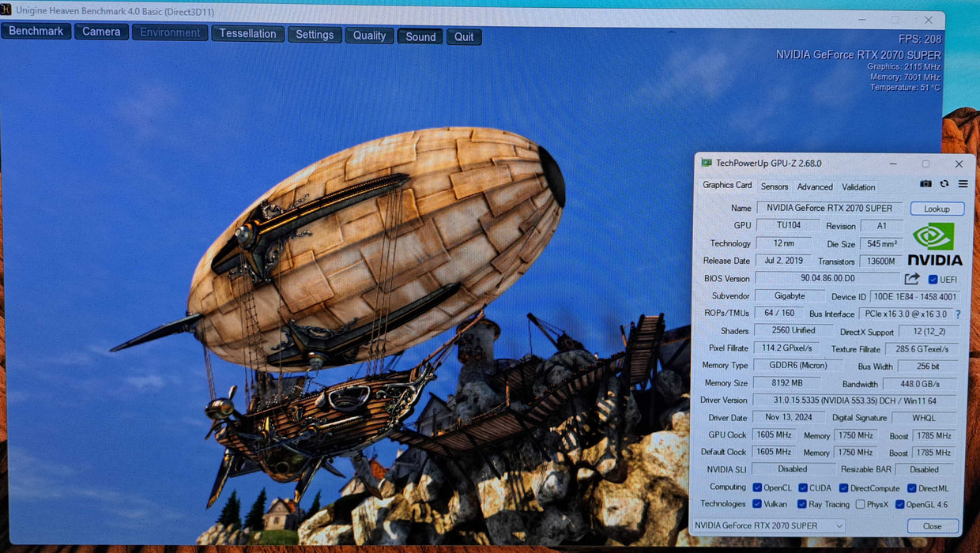
Task: Click the Memory Type GDDR6 (Micron) value
Action: click(x=797, y=366)
